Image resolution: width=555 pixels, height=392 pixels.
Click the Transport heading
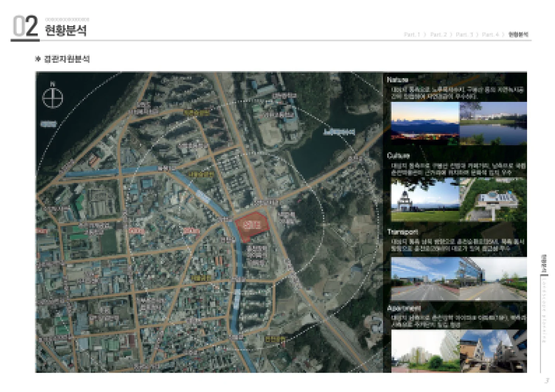[x=403, y=232]
